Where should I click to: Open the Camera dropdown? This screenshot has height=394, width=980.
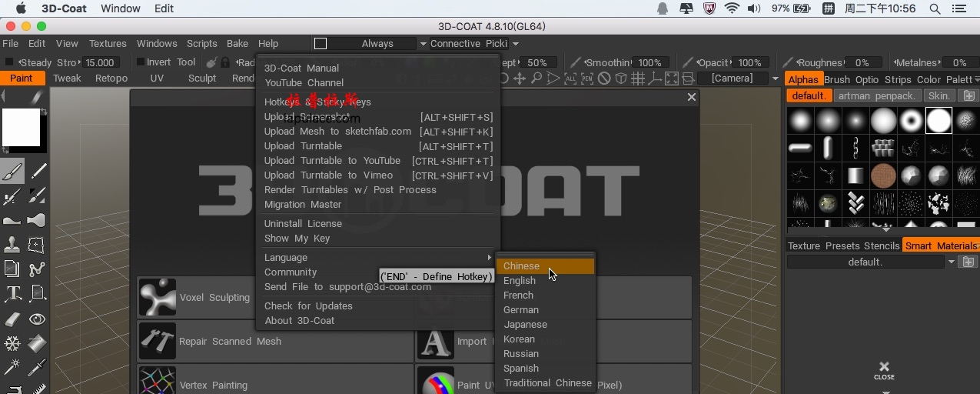775,78
